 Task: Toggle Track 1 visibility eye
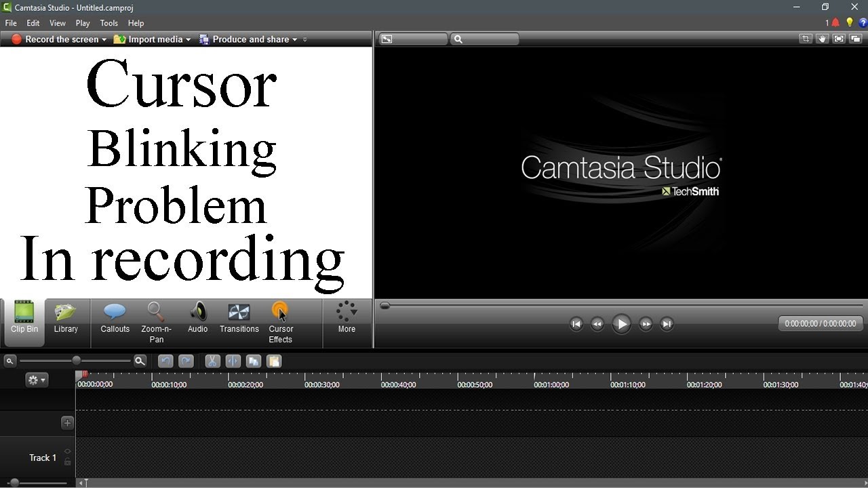coord(67,451)
